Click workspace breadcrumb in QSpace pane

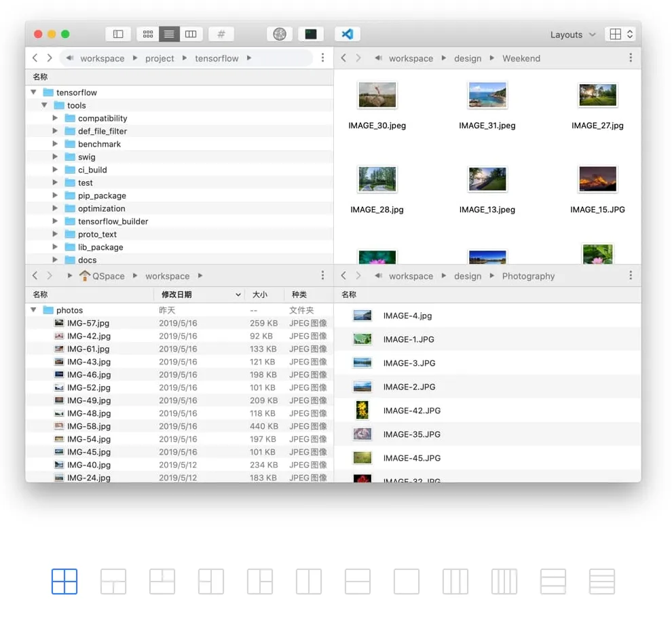[167, 276]
